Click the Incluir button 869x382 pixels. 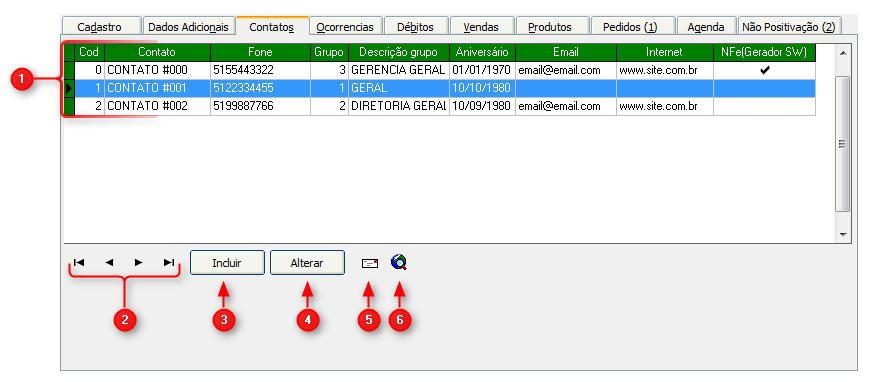(x=227, y=263)
